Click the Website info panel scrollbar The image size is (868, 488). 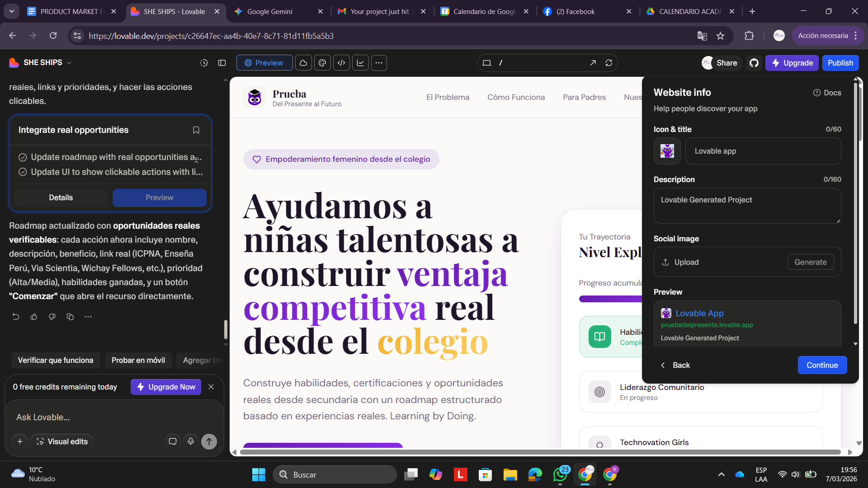tap(855, 203)
